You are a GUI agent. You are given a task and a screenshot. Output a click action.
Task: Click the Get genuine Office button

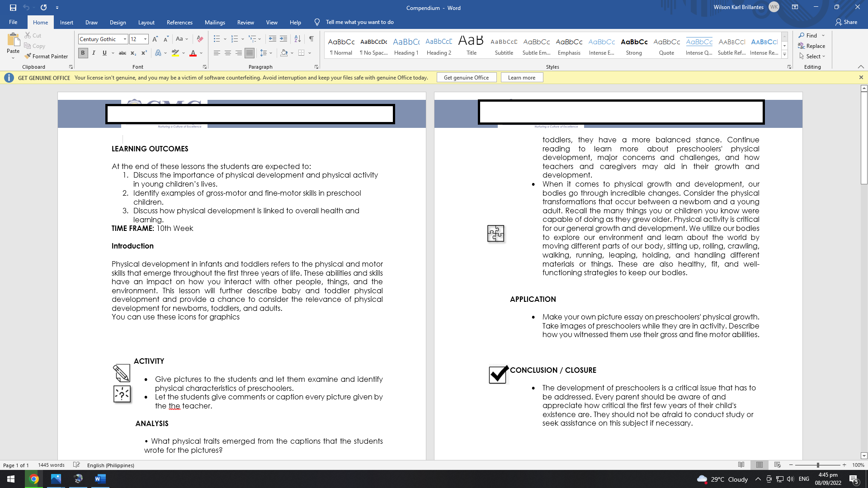point(466,78)
